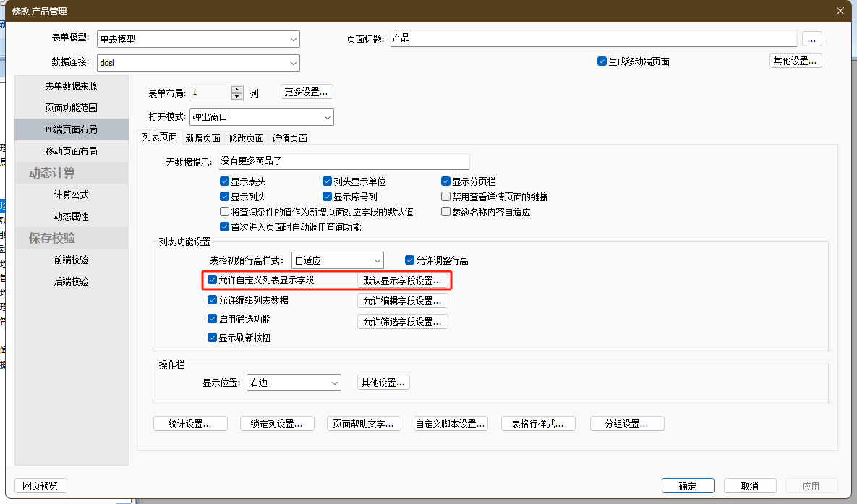The width and height of the screenshot is (857, 504).
Task: Click the 无数据提示 text field
Action: click(344, 161)
